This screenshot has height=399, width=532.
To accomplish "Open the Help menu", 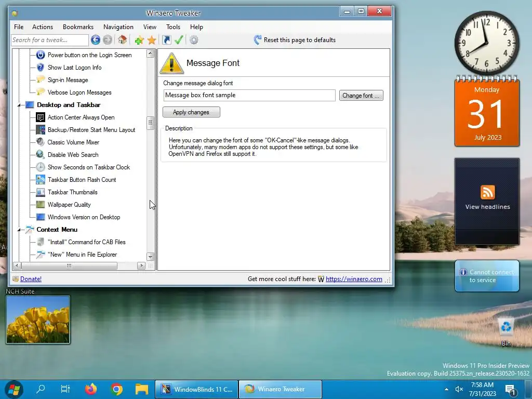I will click(x=196, y=27).
